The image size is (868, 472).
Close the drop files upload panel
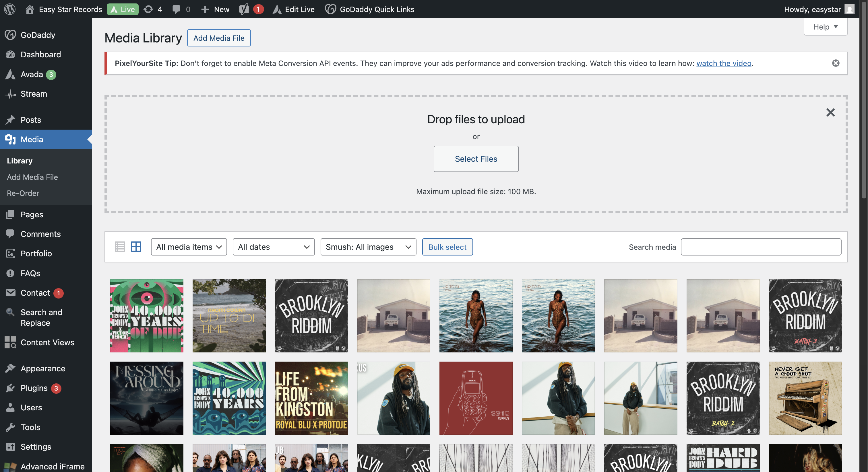pyautogui.click(x=830, y=112)
